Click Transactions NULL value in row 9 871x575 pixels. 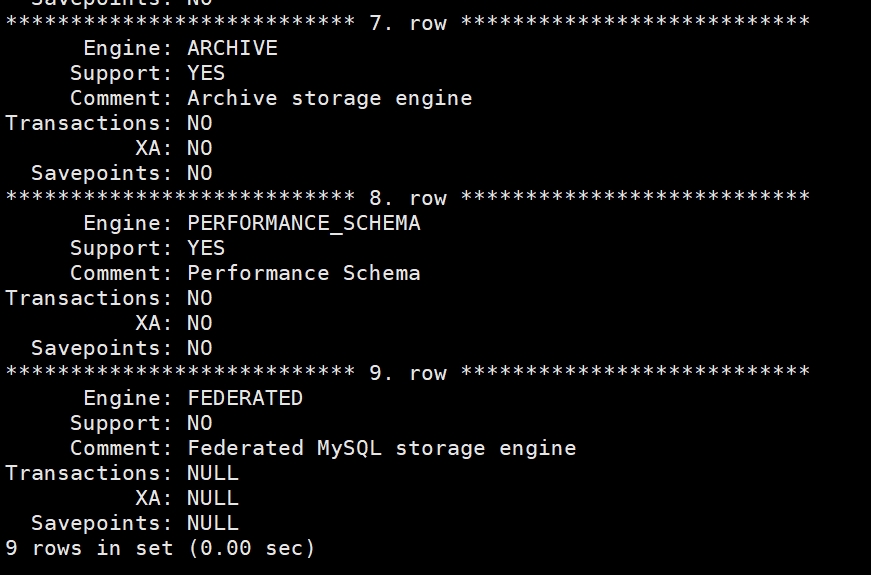coord(213,473)
